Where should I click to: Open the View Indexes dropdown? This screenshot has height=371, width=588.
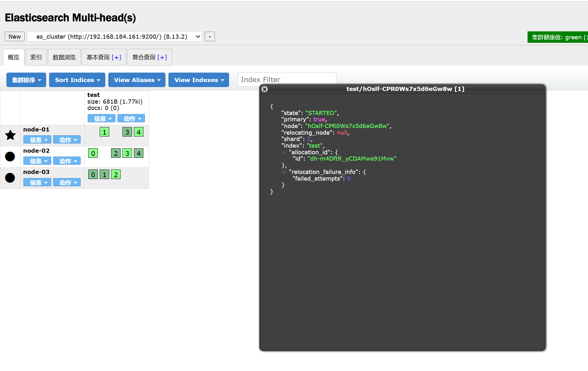click(x=199, y=80)
